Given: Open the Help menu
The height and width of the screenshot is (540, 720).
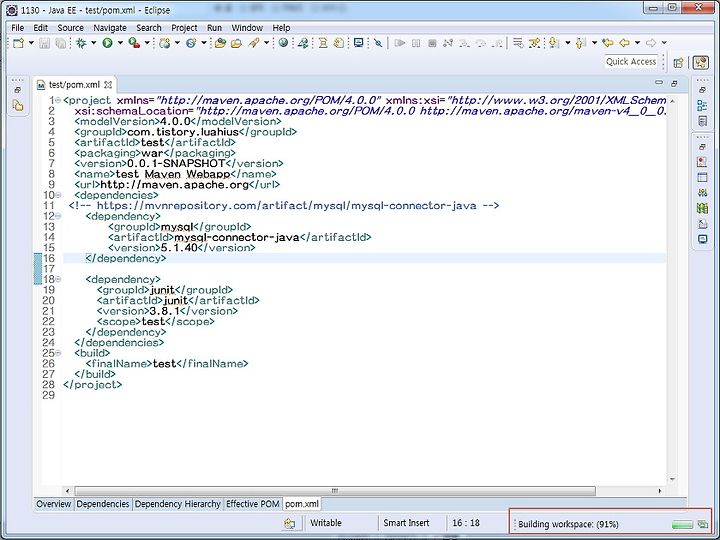Looking at the screenshot, I should click(281, 28).
